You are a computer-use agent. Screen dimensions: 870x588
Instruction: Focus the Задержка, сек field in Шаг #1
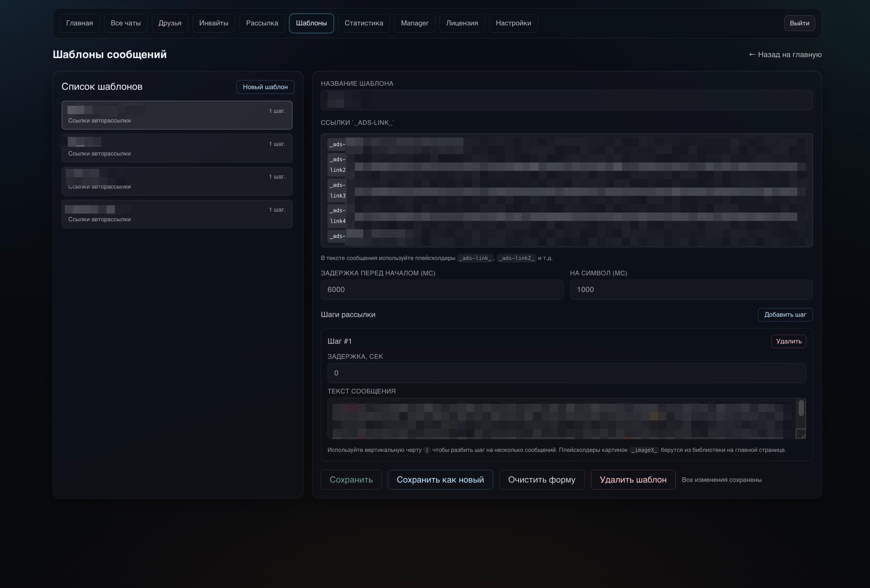pyautogui.click(x=567, y=373)
